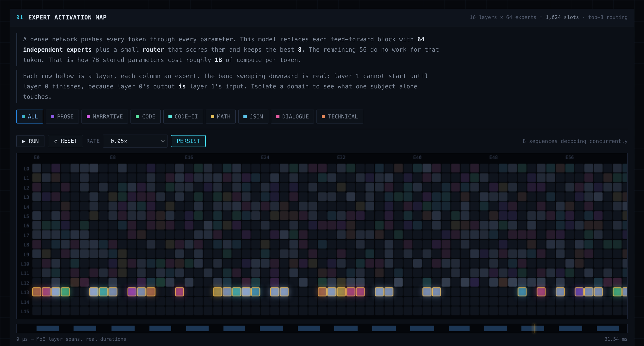The width and height of the screenshot is (644, 346).
Task: Isolate the NARRATIVE domain
Action: [105, 117]
